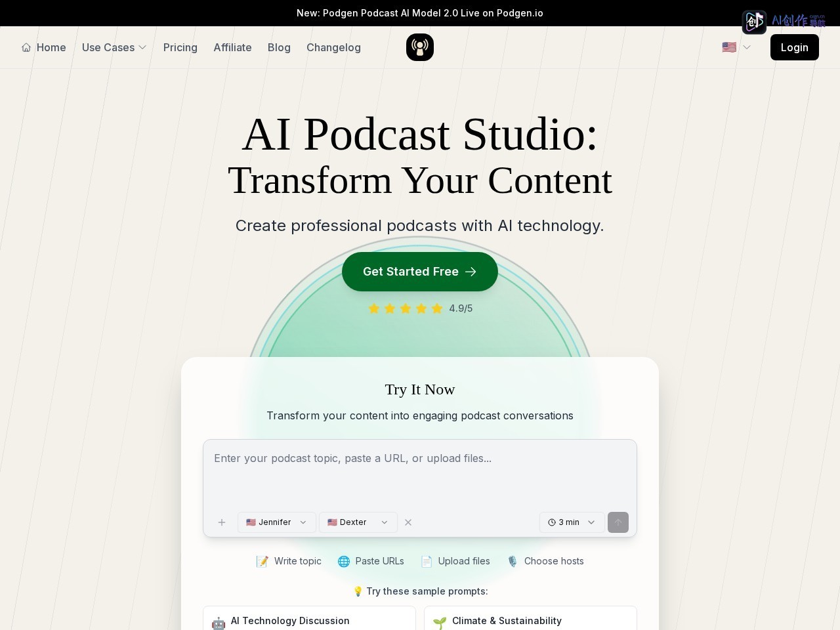Click the Choose hosts microphone option
The width and height of the screenshot is (840, 630).
click(545, 561)
